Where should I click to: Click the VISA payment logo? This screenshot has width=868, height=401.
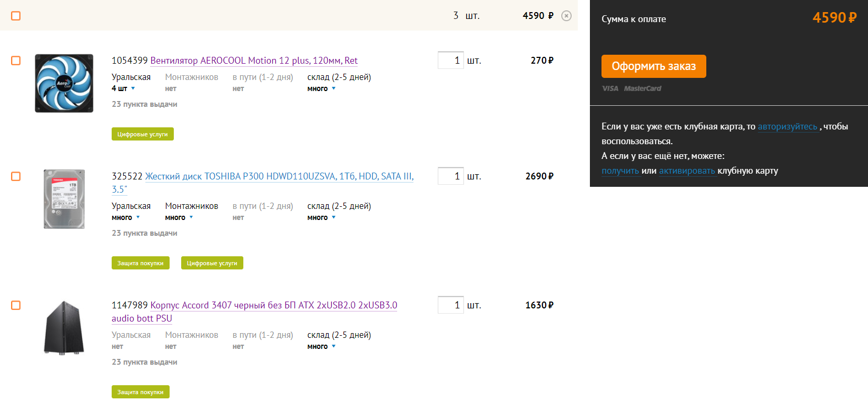click(x=610, y=88)
